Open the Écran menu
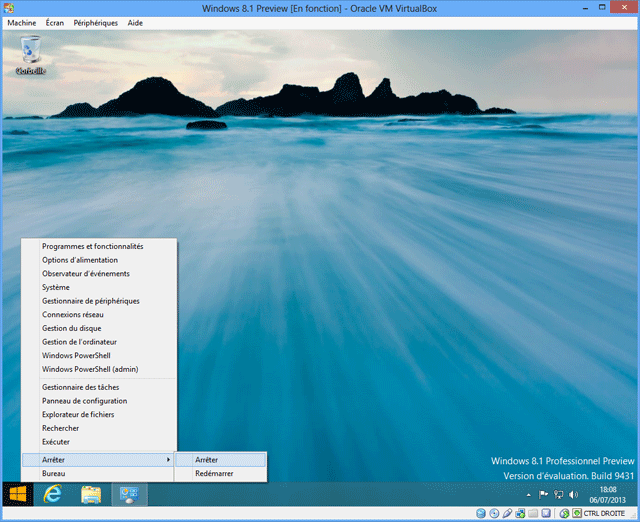 55,22
